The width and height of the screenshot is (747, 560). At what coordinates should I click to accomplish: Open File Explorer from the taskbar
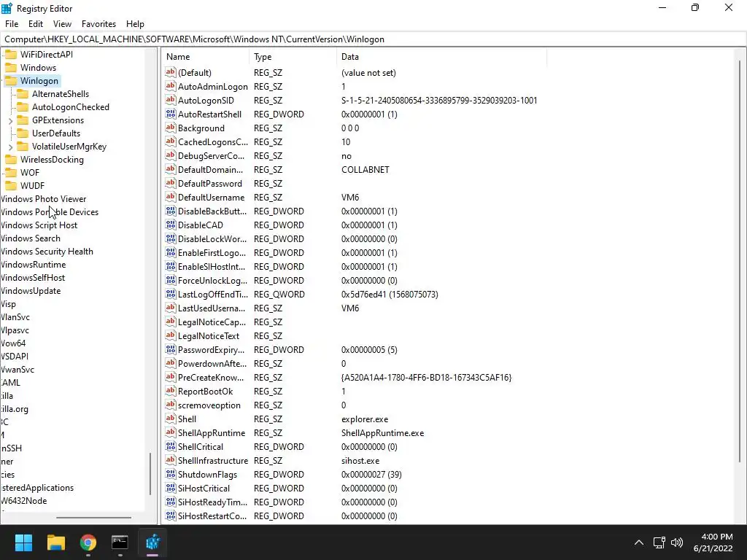(x=55, y=542)
